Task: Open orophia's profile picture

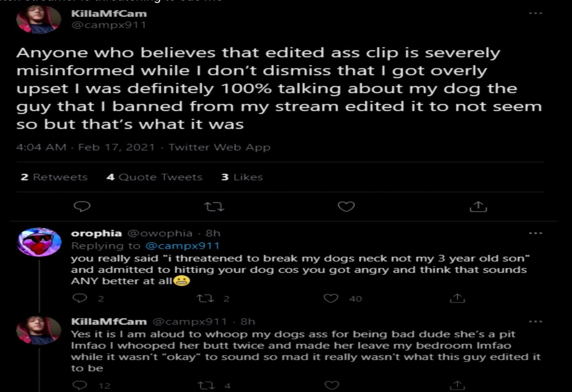Action: [x=39, y=242]
